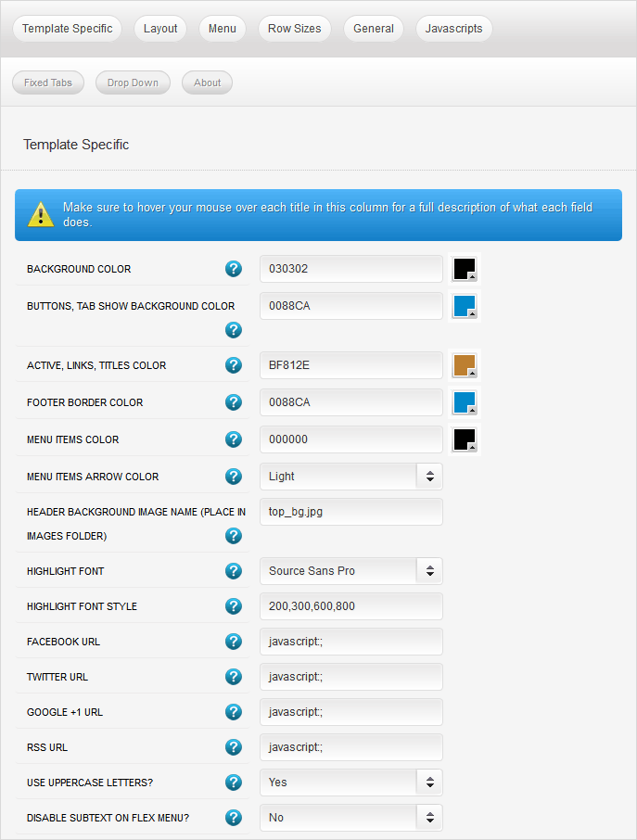Click the Footer Border Color hex field

[x=351, y=402]
